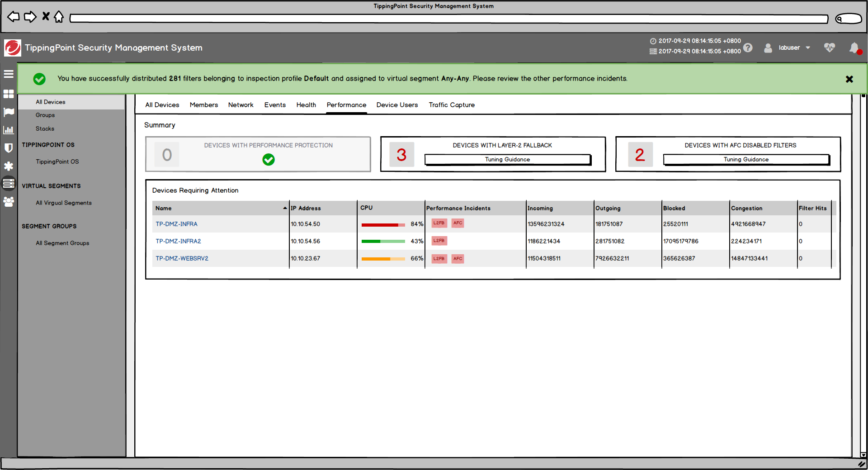Screen dimensions: 868x470
Task: Open the help question mark icon
Action: [x=748, y=47]
